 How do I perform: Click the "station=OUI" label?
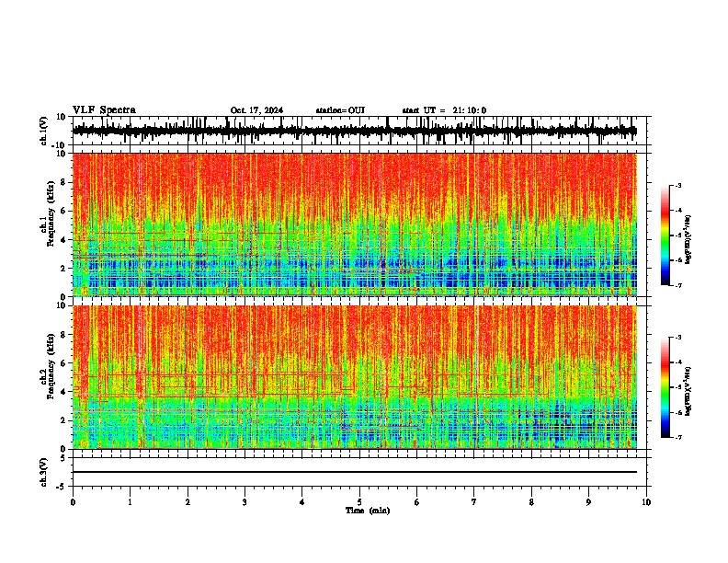coord(340,110)
